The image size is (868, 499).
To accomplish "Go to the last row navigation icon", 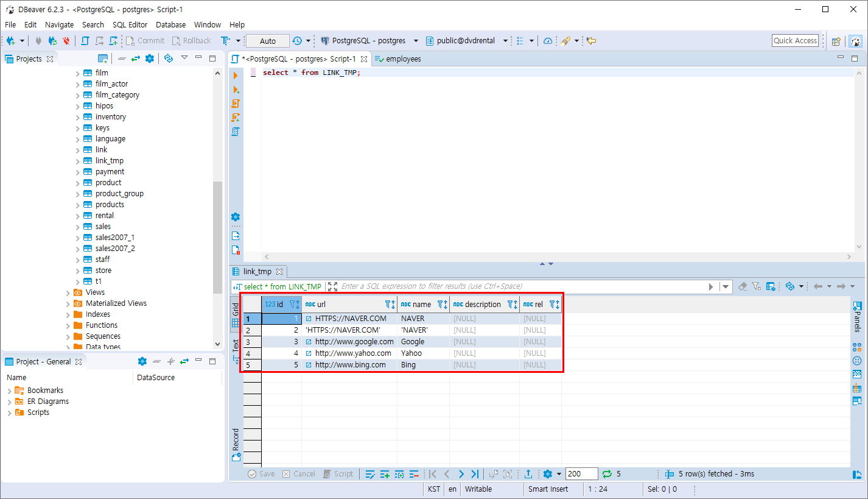I will [x=475, y=474].
